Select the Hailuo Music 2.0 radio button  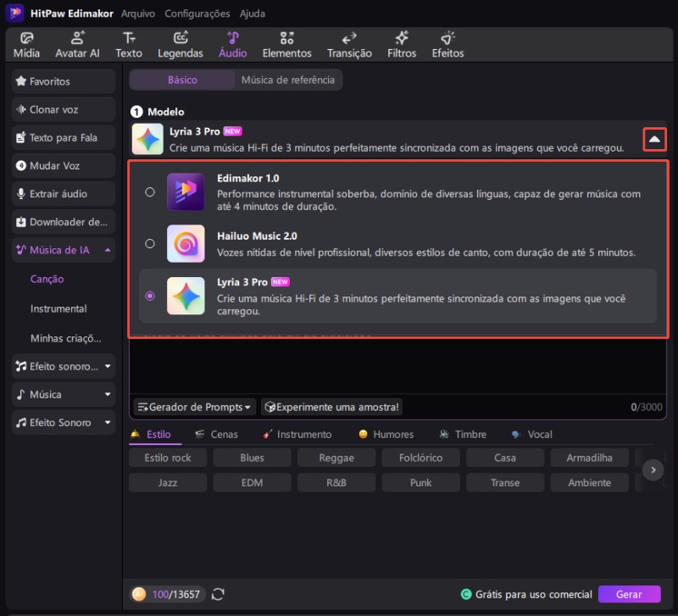click(x=150, y=243)
